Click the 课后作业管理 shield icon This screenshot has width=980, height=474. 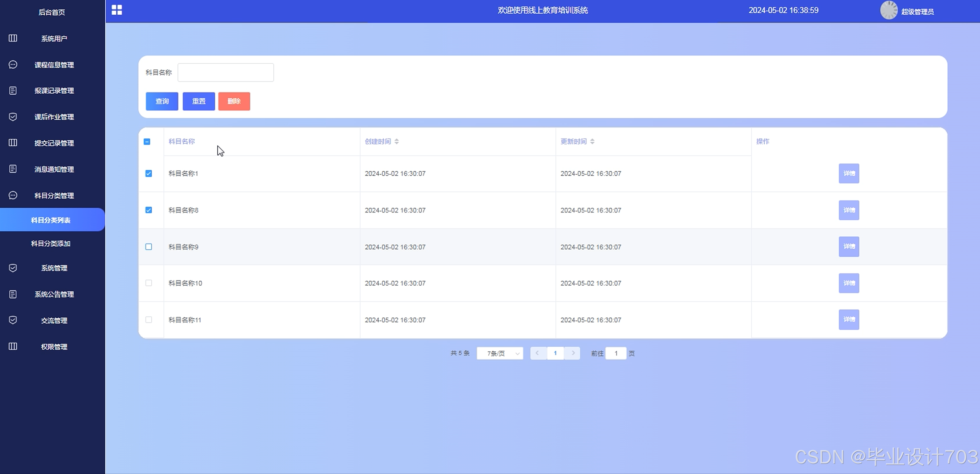tap(13, 117)
